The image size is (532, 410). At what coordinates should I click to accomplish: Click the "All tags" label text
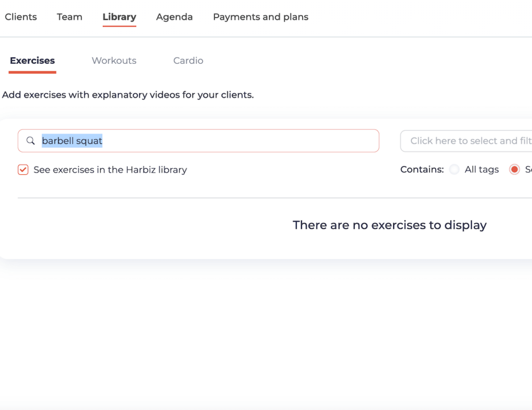tap(482, 170)
